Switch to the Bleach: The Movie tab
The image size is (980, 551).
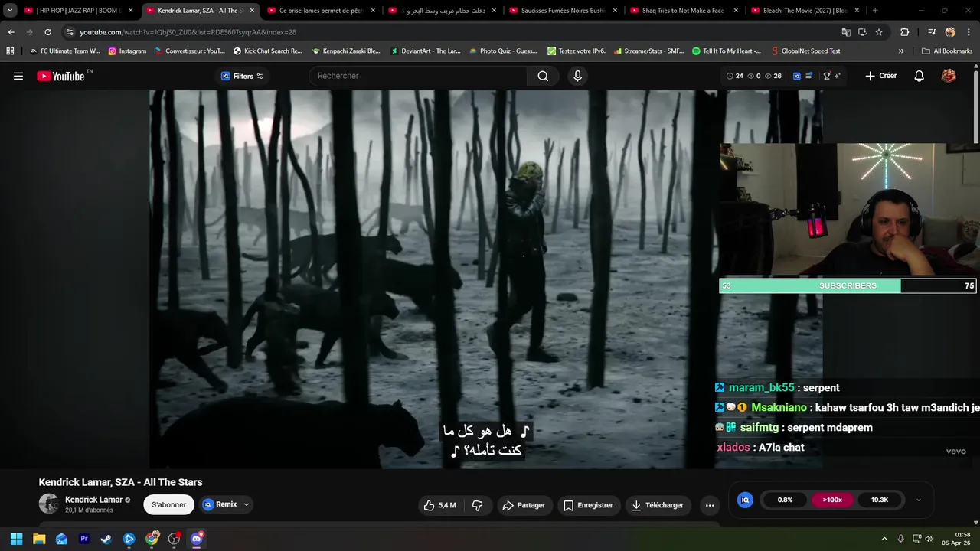coord(805,11)
